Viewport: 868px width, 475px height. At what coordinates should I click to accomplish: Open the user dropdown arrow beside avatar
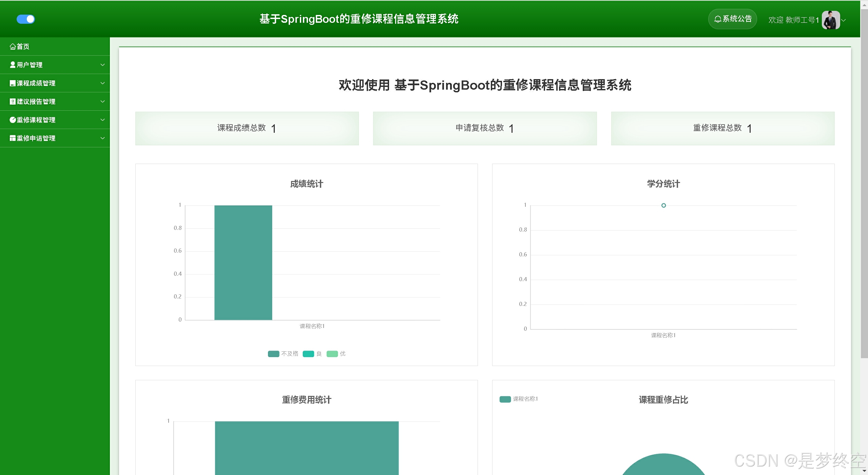tap(844, 20)
